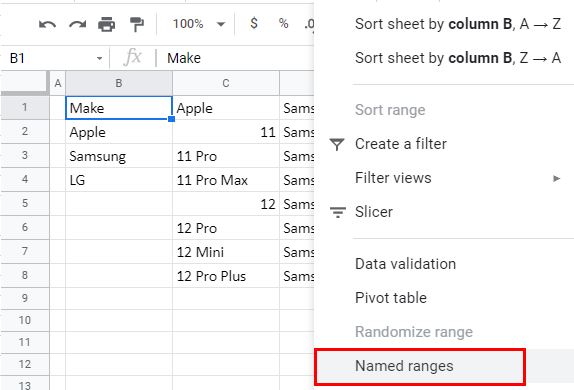574x390 pixels.
Task: Click the Print icon
Action: pos(107,25)
